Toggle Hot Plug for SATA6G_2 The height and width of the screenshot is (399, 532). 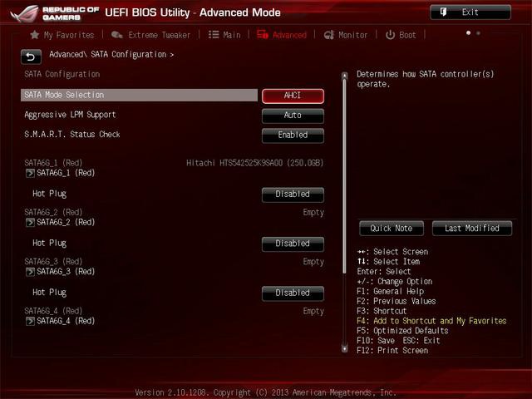click(293, 244)
